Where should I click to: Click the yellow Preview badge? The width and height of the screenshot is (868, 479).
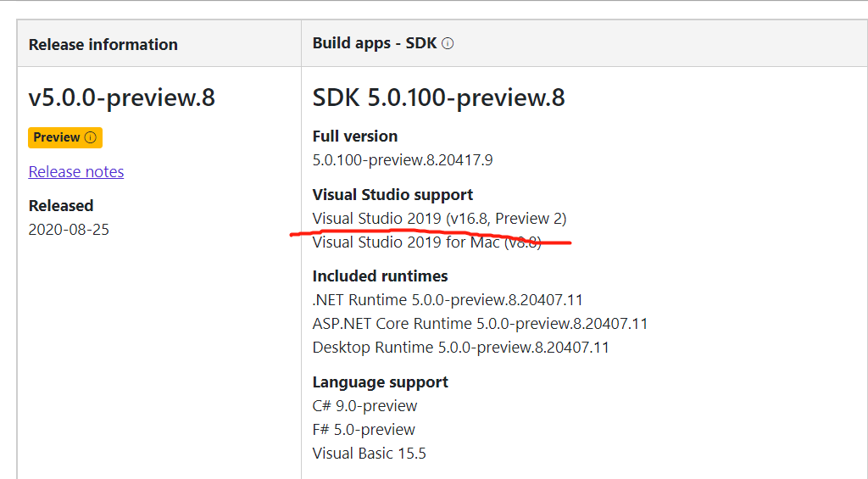tap(65, 137)
